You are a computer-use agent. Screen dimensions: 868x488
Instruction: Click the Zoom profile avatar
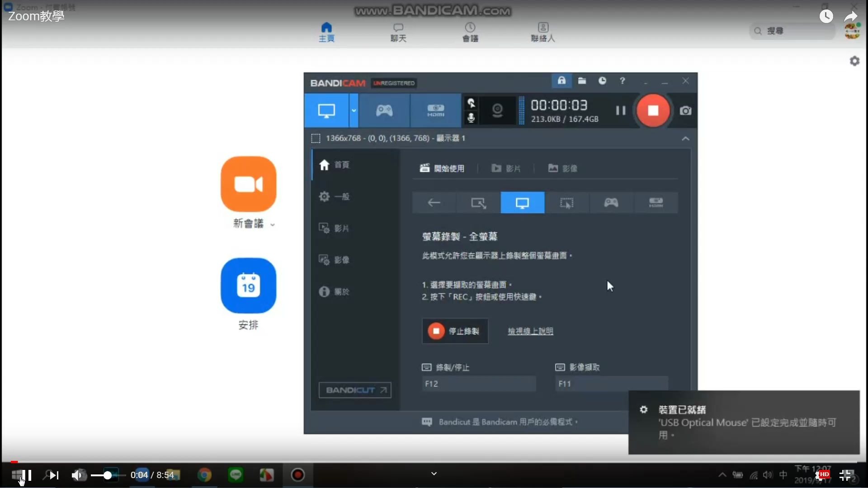[x=852, y=31]
